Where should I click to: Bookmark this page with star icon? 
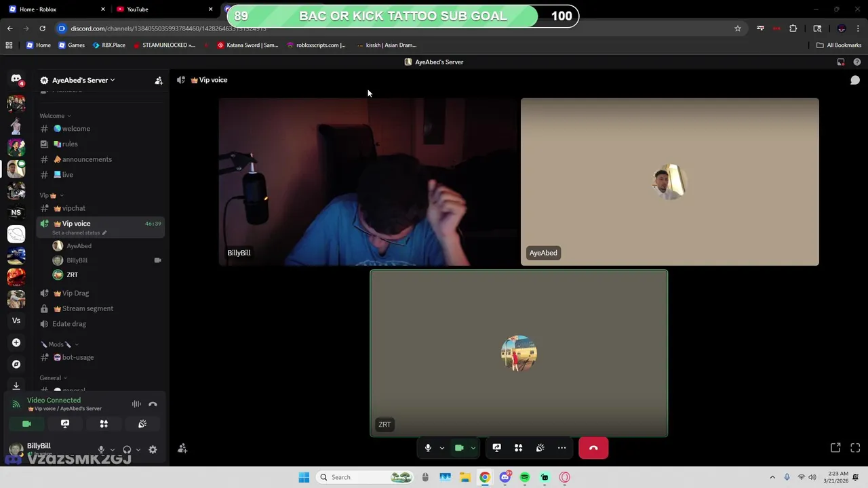click(738, 28)
